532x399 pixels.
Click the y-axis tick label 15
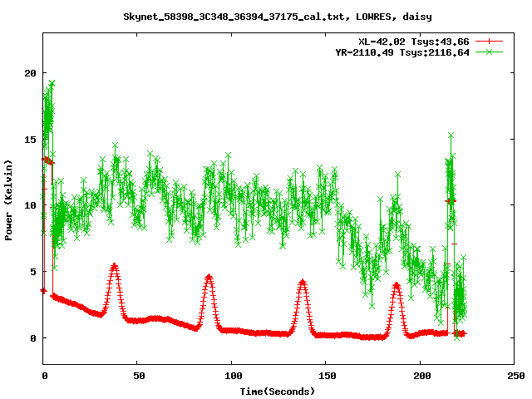pyautogui.click(x=31, y=140)
